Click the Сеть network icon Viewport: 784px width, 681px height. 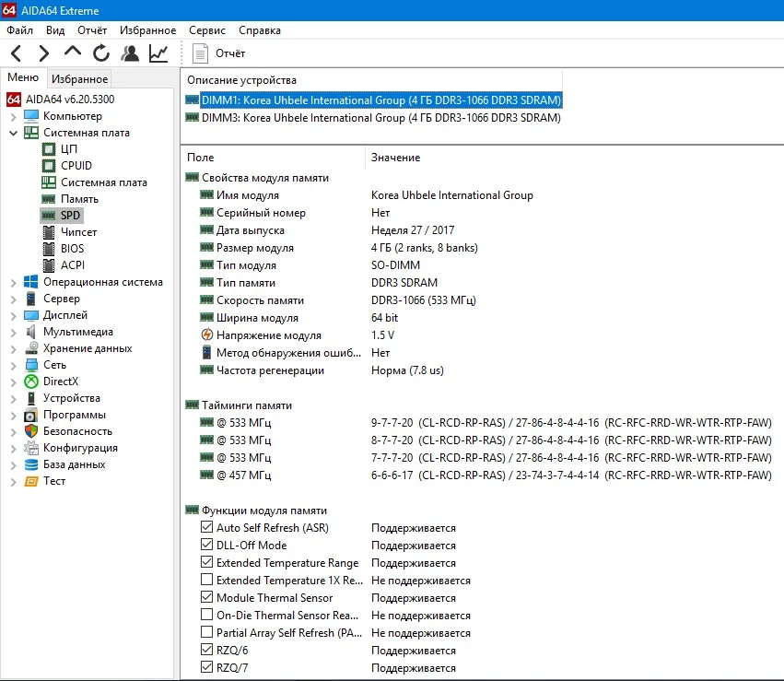tap(31, 365)
